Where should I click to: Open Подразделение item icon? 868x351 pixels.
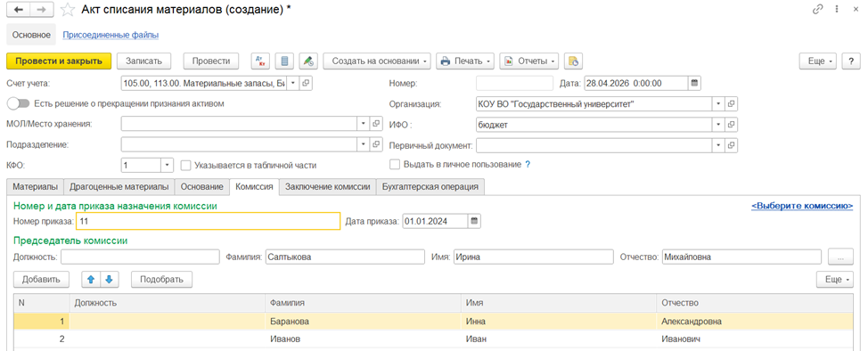coord(376,144)
